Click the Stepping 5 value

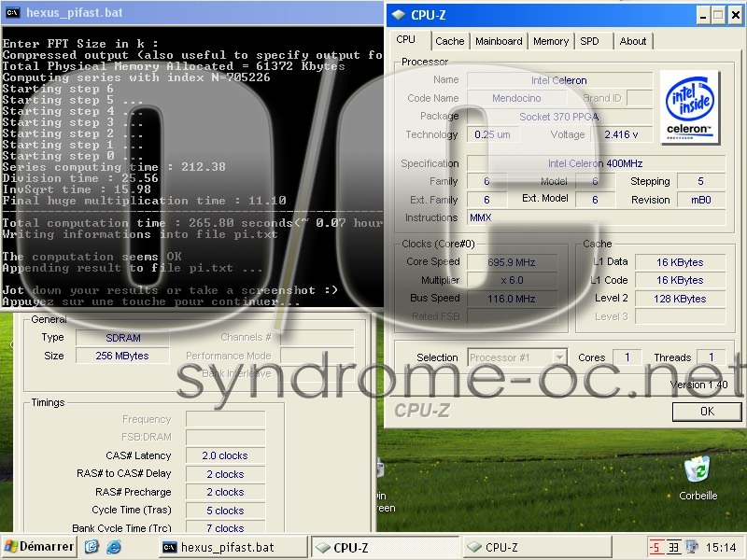701,181
